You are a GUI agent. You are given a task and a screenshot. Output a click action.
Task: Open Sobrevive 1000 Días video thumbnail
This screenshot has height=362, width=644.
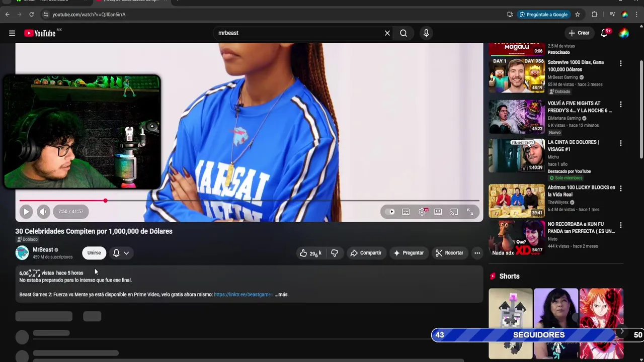point(517,75)
